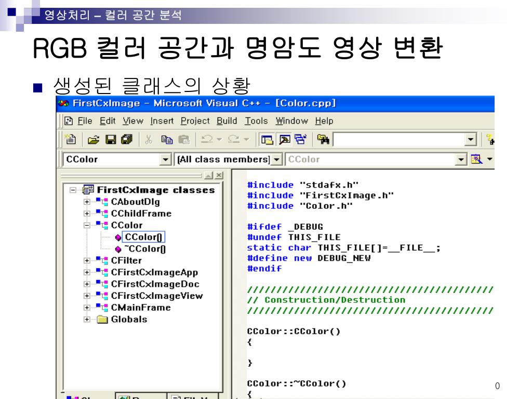Select the CColor() constructor tree item
532x399 pixels.
click(143, 237)
